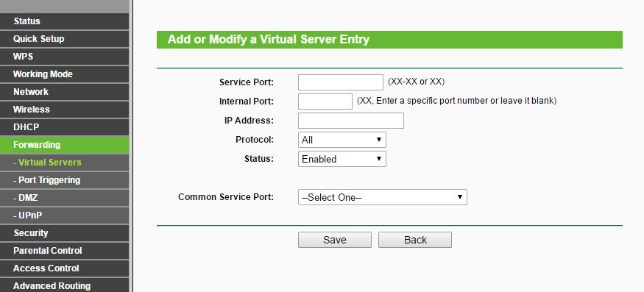Viewport: 644px width, 292px height.
Task: Focus the IP Address input field
Action: [351, 121]
